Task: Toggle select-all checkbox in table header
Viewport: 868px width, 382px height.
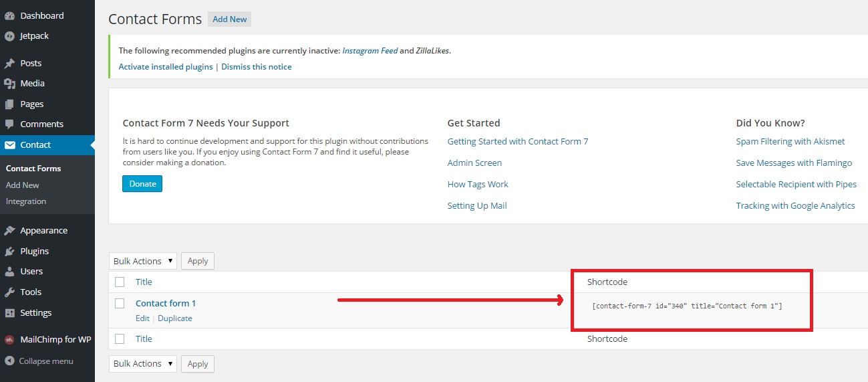Action: point(120,282)
